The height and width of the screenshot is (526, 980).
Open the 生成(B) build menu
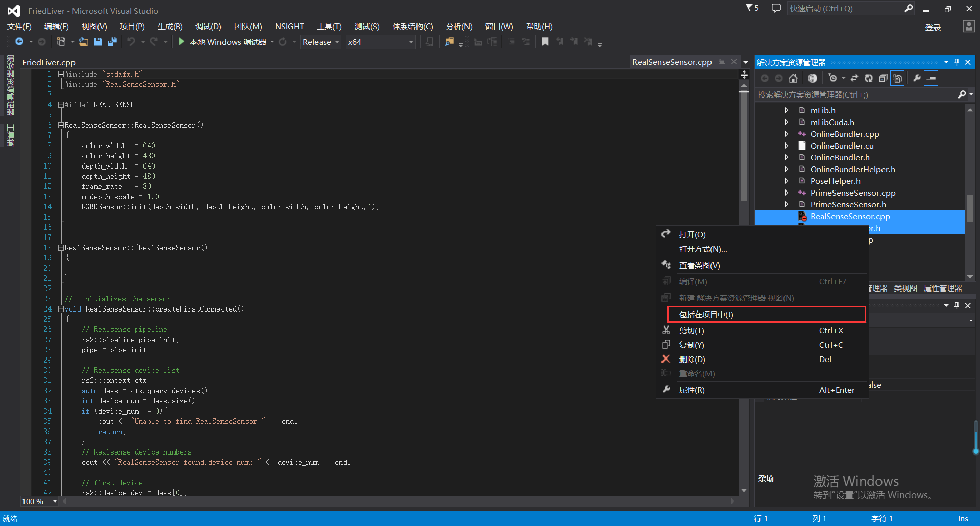[170, 26]
